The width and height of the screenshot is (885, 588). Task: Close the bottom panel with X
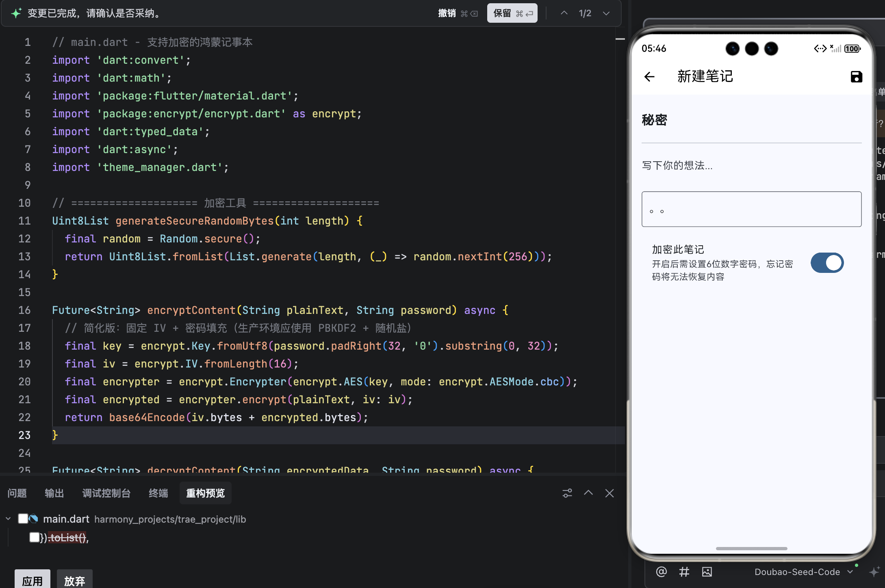[x=609, y=493]
